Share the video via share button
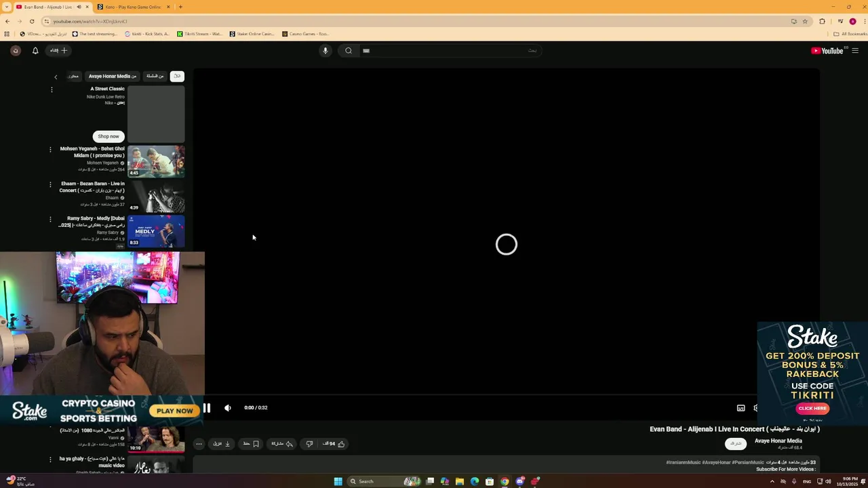Viewport: 868px width, 488px height. coord(281,444)
